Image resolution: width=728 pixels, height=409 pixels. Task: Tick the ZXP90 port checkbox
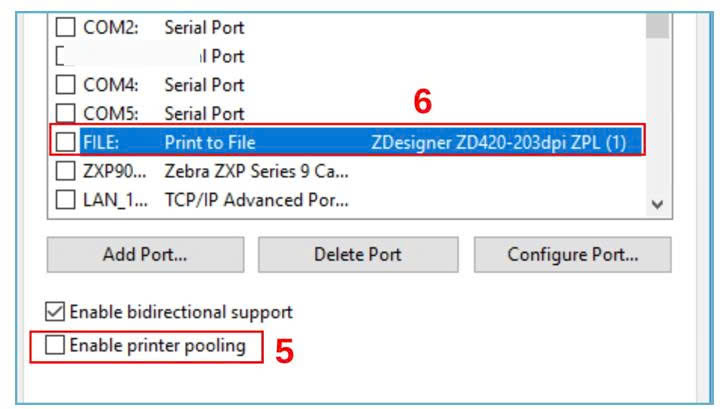(65, 171)
